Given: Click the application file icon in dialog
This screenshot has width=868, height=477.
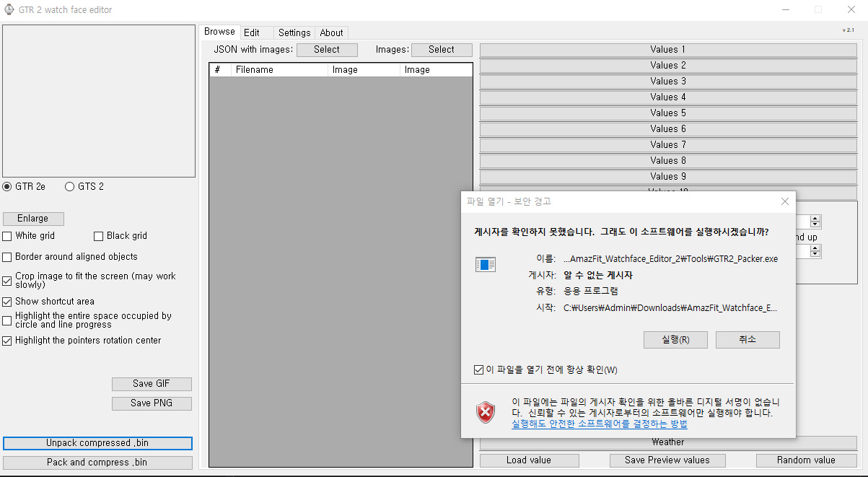Looking at the screenshot, I should coord(486,264).
